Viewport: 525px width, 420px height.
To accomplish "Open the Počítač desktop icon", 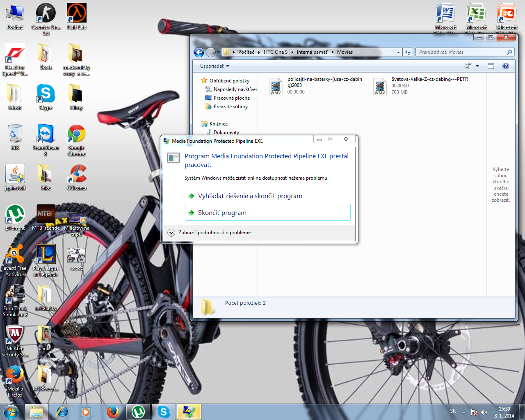I will coord(15,17).
